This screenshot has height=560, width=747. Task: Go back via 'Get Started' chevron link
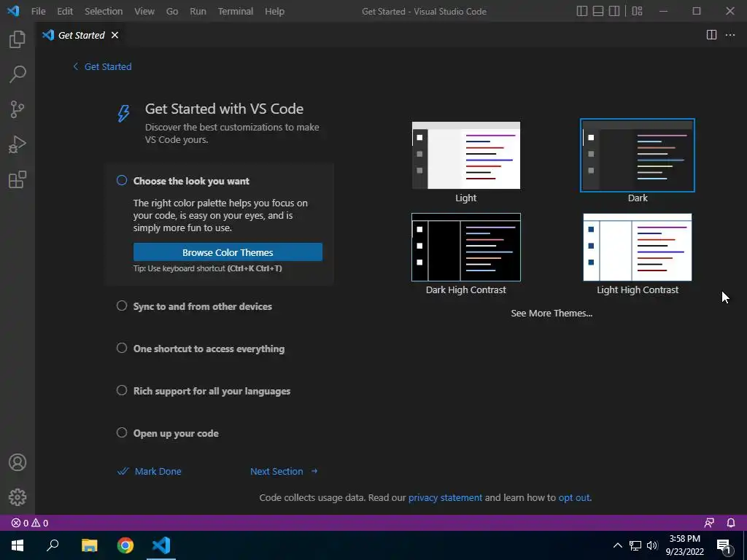102,66
